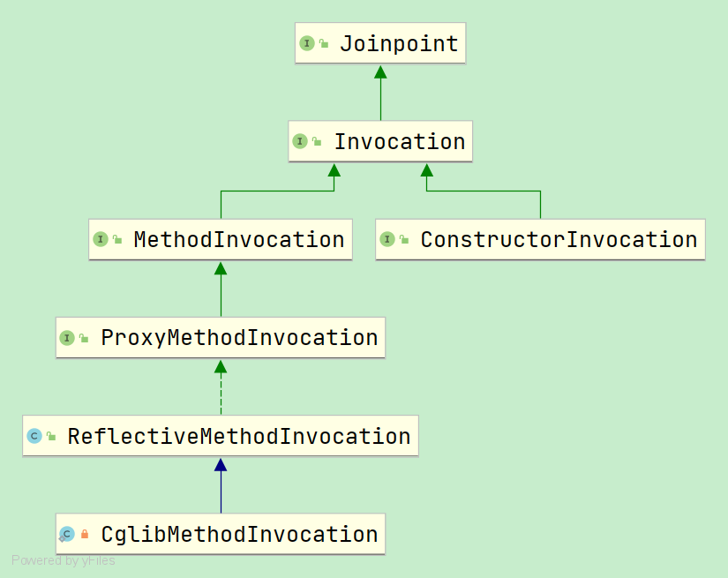The width and height of the screenshot is (728, 578).
Task: Click the interface icon beside ProxyMethodInvocation
Action: pyautogui.click(x=67, y=338)
